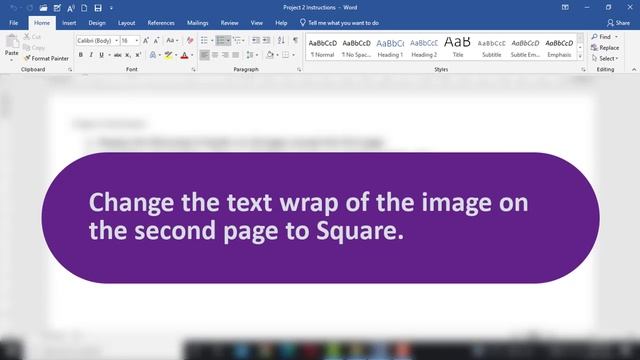Open the Find dropdown arrow

coord(616,37)
